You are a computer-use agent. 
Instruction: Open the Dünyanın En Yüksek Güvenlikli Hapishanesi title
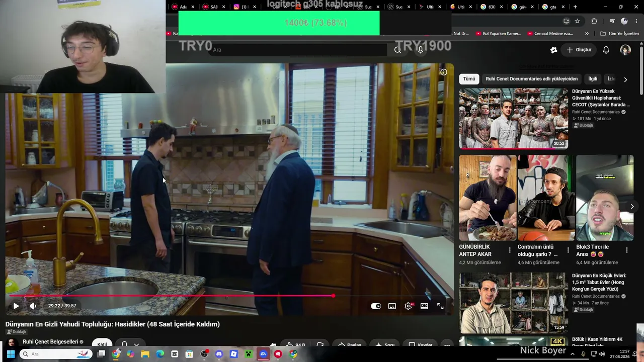pos(601,98)
